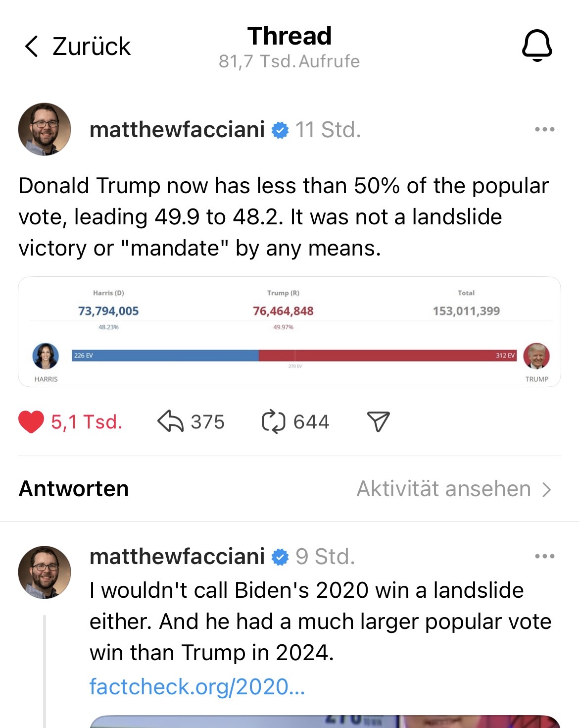Open Aktivität ansehen
Image resolution: width=579 pixels, height=728 pixels.
pyautogui.click(x=453, y=489)
